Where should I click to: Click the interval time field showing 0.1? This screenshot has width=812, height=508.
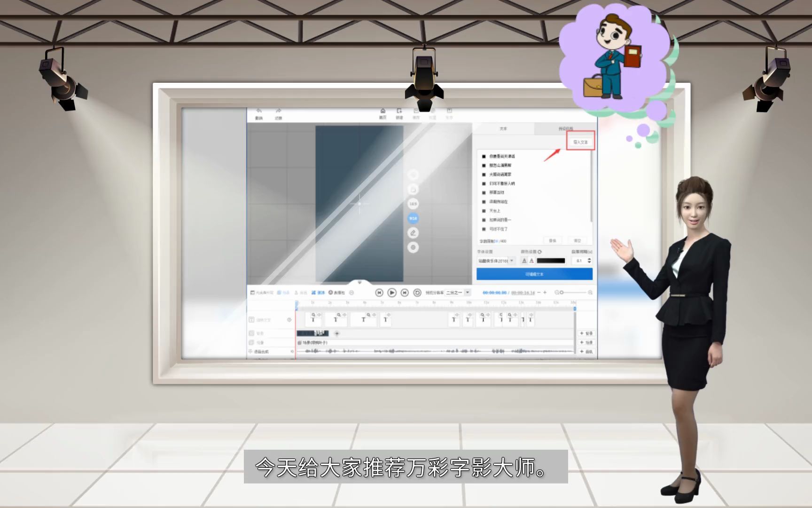click(x=580, y=261)
